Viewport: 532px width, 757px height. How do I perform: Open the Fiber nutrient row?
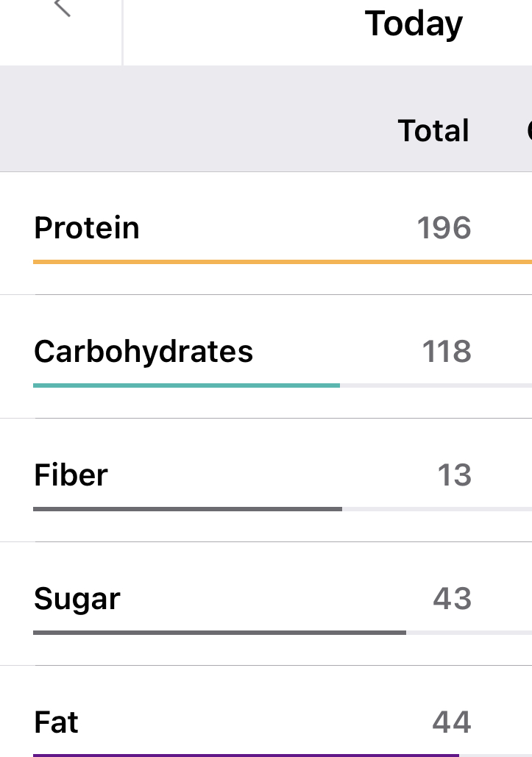point(71,475)
